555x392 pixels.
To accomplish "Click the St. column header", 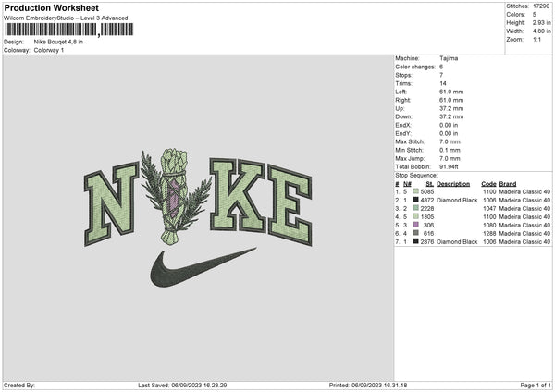I will point(430,184).
